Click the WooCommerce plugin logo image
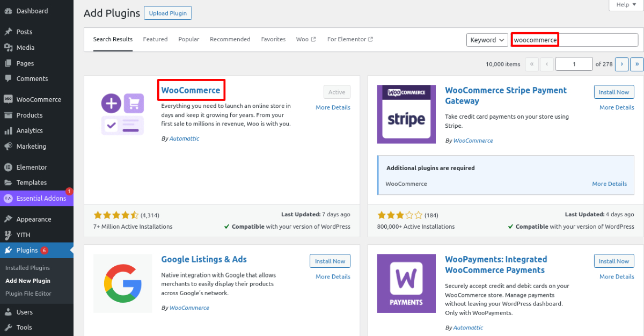This screenshot has height=336, width=644. point(123,113)
